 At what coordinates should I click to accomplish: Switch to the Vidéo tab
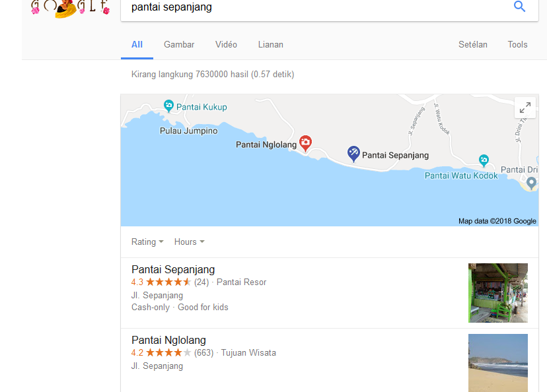226,45
